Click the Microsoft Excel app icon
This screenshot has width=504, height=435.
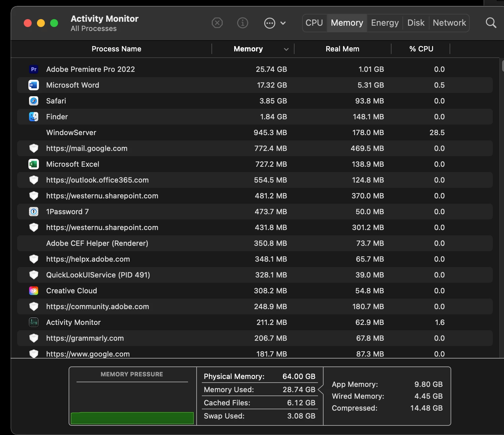coord(34,164)
